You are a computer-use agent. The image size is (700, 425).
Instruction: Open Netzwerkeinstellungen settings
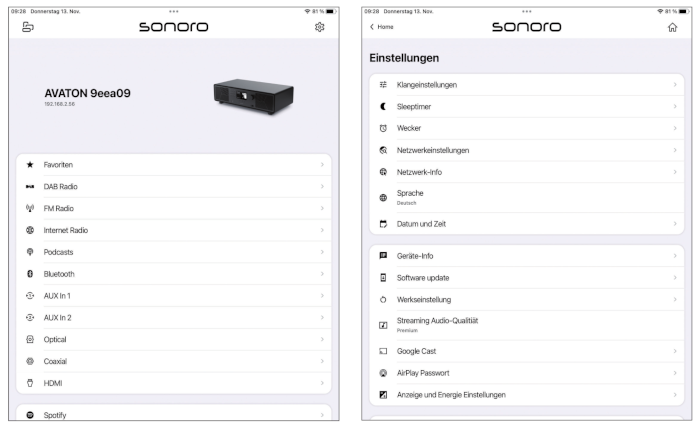[x=527, y=150]
